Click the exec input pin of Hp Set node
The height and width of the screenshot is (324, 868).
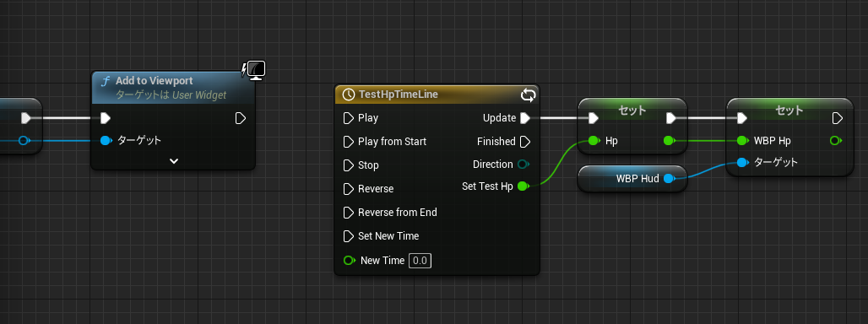pyautogui.click(x=594, y=118)
